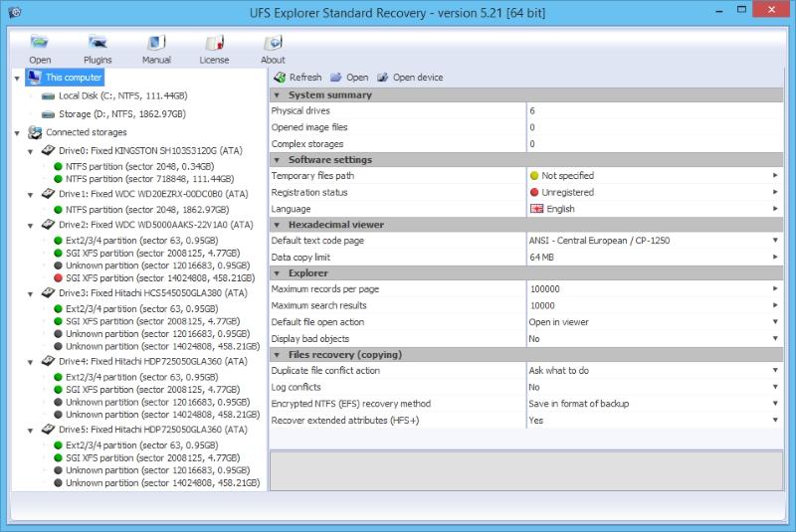The height and width of the screenshot is (532, 796).
Task: Open Encrypted NTFS recovery method dropdown
Action: point(775,403)
